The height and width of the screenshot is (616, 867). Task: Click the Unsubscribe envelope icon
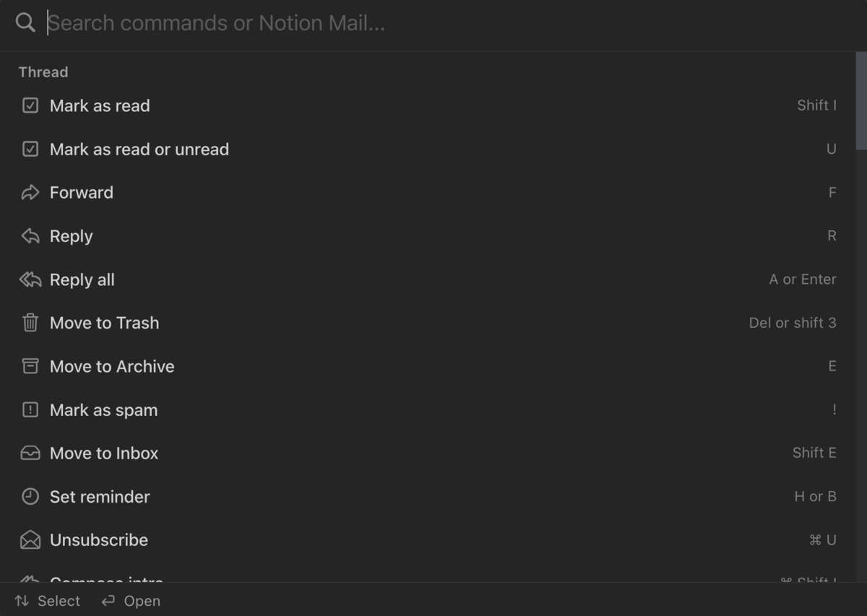[30, 539]
